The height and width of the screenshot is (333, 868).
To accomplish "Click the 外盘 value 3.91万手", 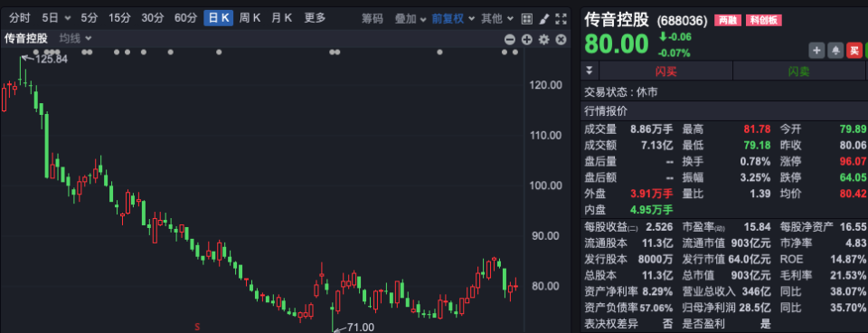I will point(652,194).
